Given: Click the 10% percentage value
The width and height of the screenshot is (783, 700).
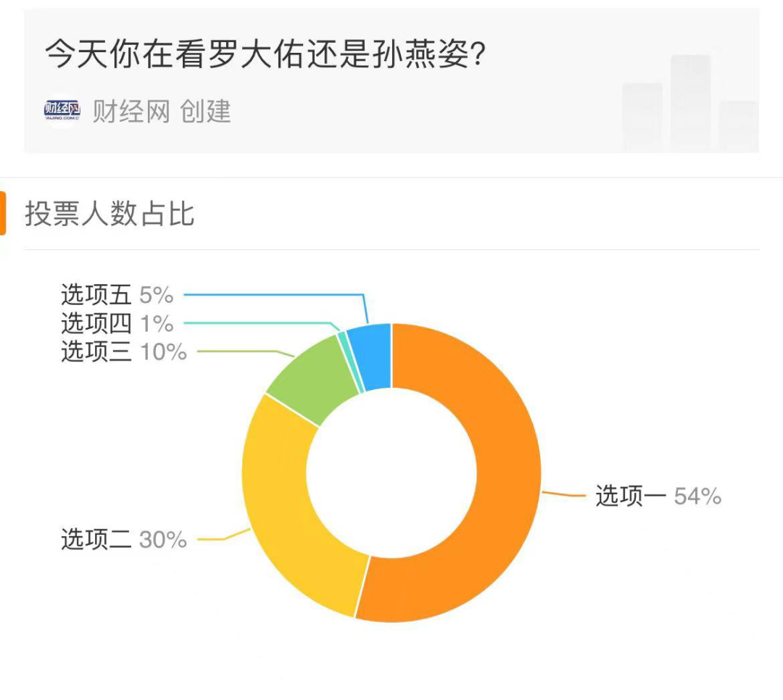Looking at the screenshot, I should click(x=163, y=352).
